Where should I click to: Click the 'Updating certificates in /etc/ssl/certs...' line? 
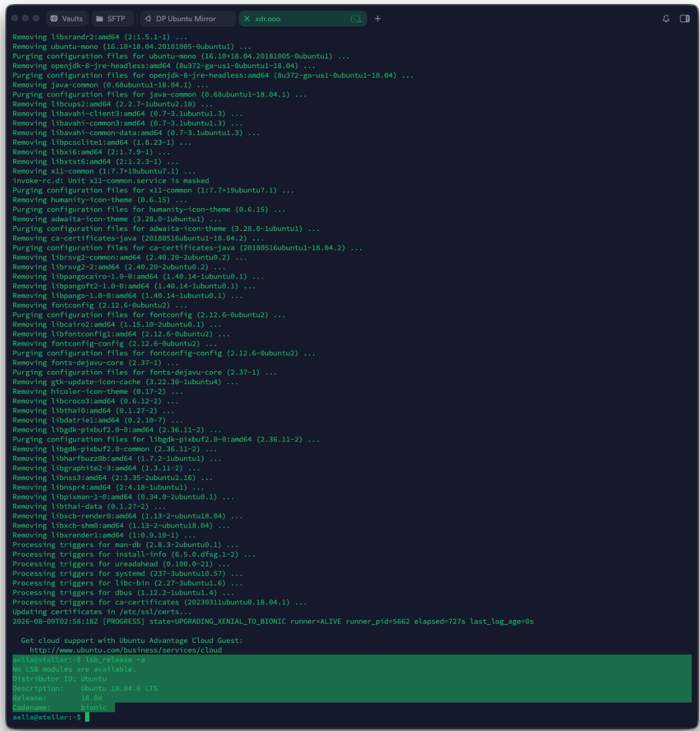pos(102,612)
